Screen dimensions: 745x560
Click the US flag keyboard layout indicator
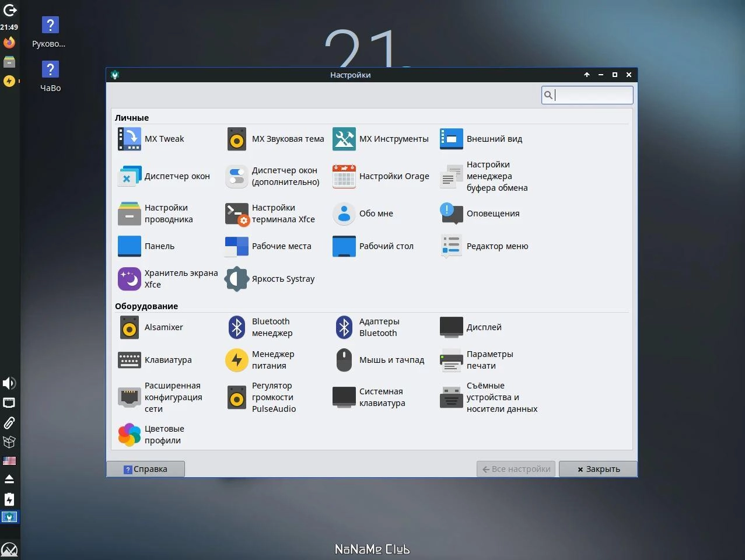click(x=9, y=461)
